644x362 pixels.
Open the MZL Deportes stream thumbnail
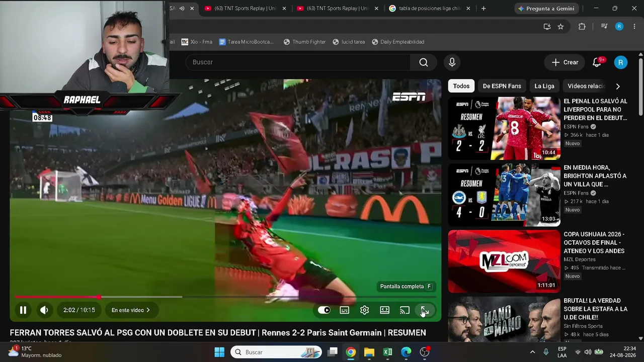tap(504, 261)
